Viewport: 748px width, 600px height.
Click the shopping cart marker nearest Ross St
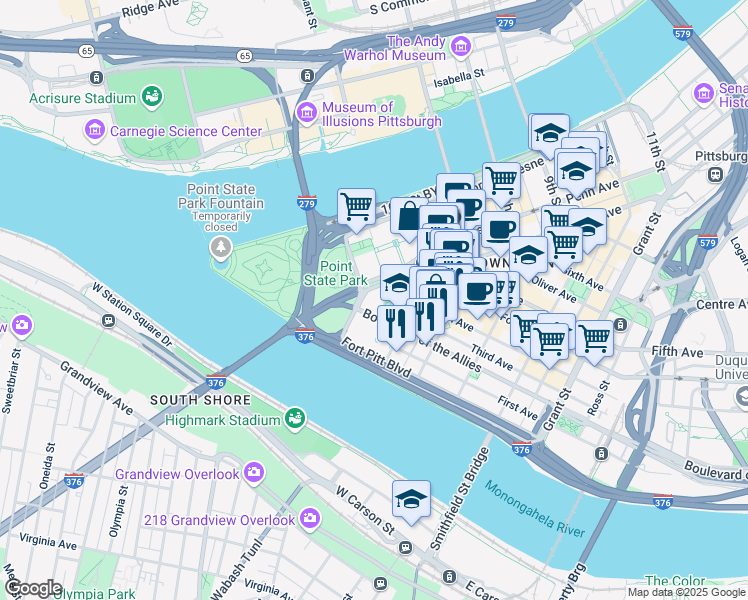(x=594, y=341)
